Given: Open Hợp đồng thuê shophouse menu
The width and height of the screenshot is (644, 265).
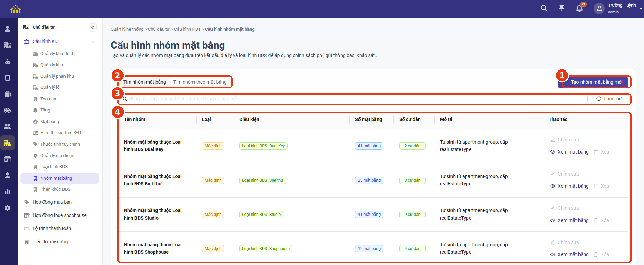Looking at the screenshot, I should coord(60,215).
